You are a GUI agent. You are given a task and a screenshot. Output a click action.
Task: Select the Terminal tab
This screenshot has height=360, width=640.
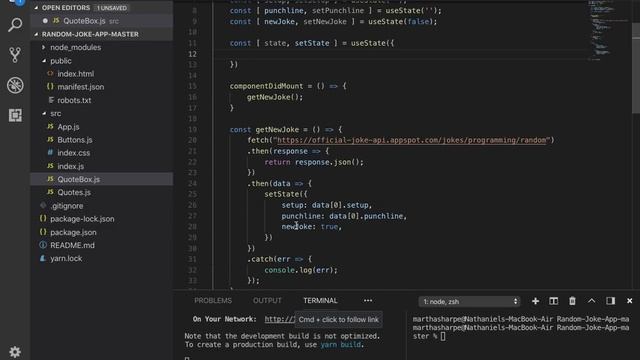320,301
